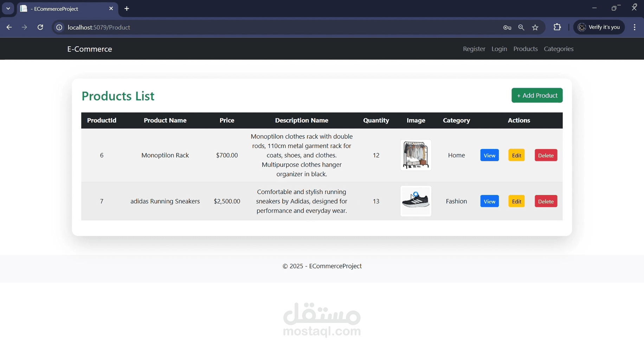The height and width of the screenshot is (345, 644).
Task: Click the sneaker product image thumbnail
Action: coord(416,201)
